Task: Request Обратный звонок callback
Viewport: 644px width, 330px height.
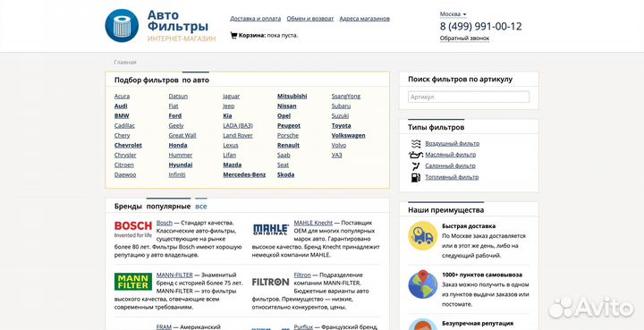Action: point(464,38)
